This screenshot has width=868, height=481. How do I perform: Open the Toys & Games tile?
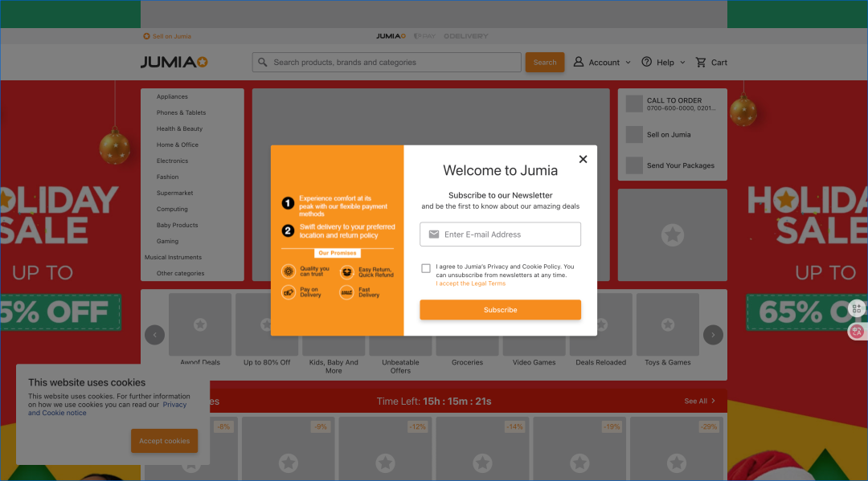(x=668, y=330)
